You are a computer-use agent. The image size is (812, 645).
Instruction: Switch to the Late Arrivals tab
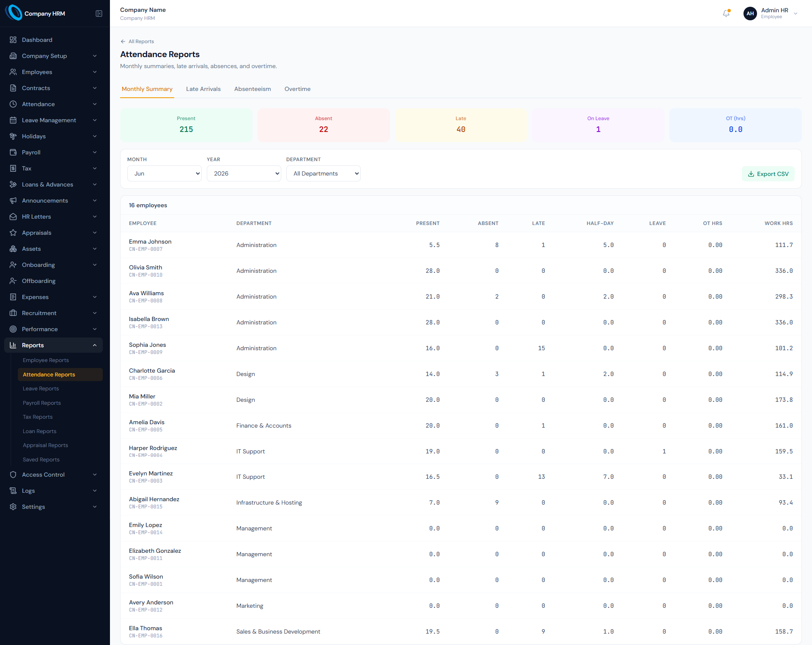coord(203,89)
